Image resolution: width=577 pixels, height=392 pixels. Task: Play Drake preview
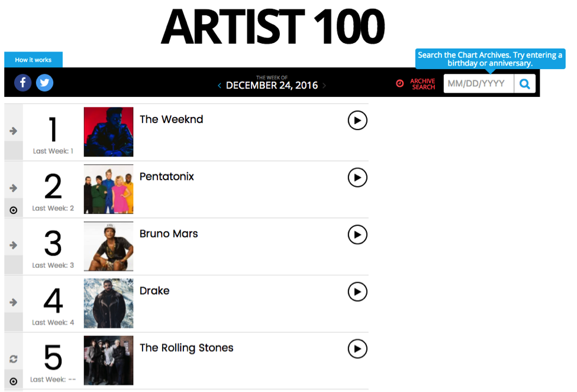357,291
